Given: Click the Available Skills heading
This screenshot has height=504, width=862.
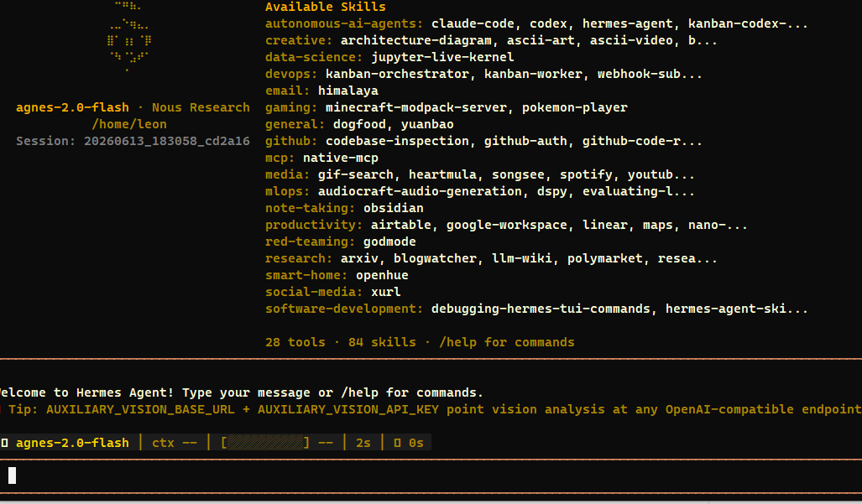Looking at the screenshot, I should (326, 8).
